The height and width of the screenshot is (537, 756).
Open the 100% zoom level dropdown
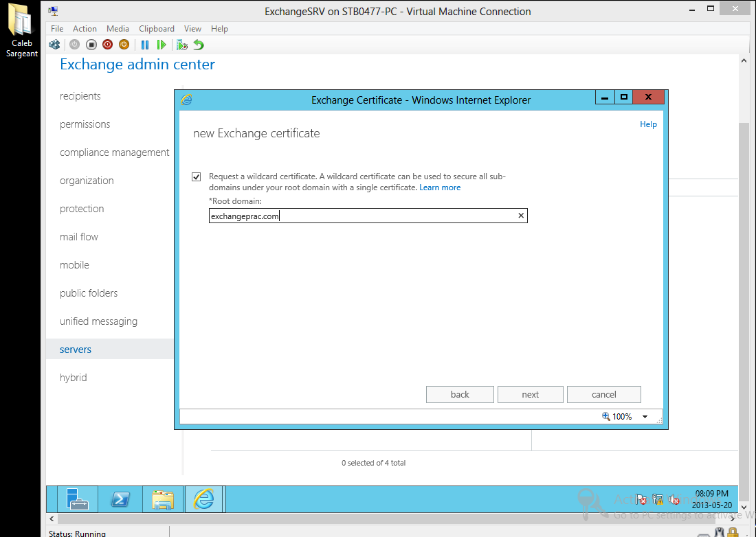(645, 417)
